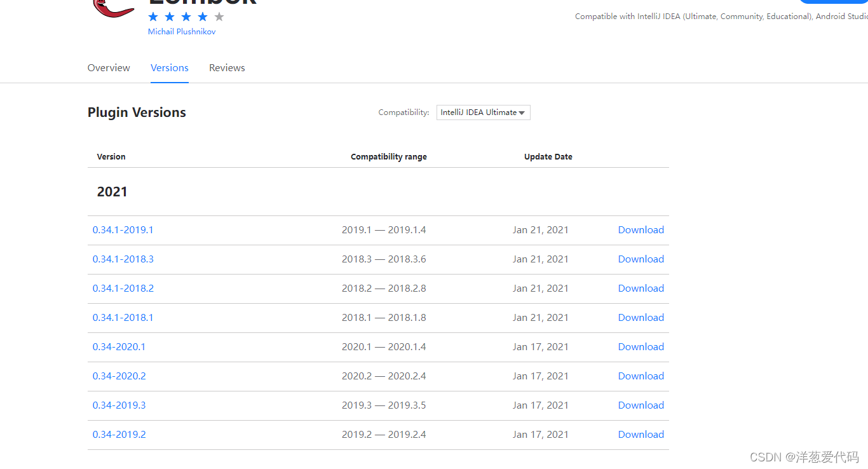The height and width of the screenshot is (469, 868).
Task: Download version 0.34.1-2018.2
Action: [x=641, y=289]
